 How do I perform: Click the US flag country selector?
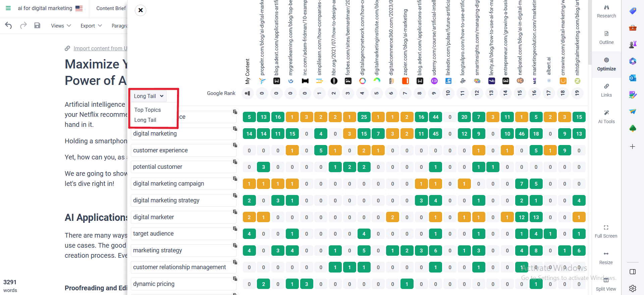[79, 8]
